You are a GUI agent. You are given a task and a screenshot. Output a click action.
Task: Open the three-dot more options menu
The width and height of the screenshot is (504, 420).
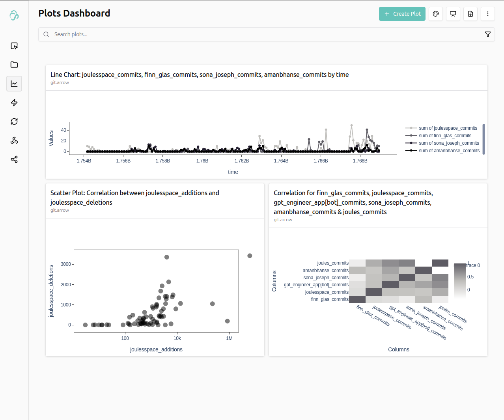488,14
